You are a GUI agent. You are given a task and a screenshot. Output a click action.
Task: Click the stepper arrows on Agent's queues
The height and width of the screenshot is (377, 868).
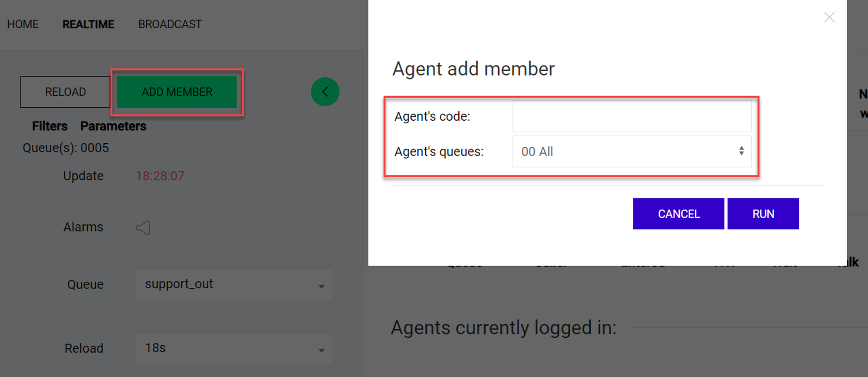click(741, 151)
